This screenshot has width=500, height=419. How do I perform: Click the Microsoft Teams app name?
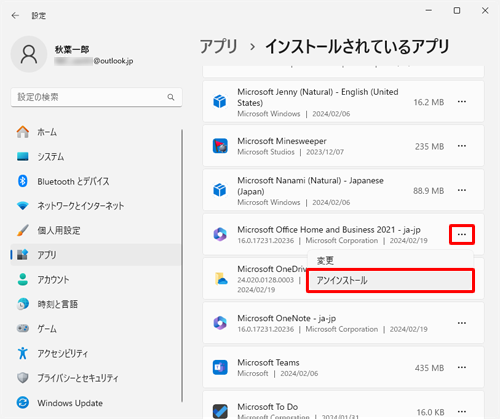pyautogui.click(x=268, y=362)
